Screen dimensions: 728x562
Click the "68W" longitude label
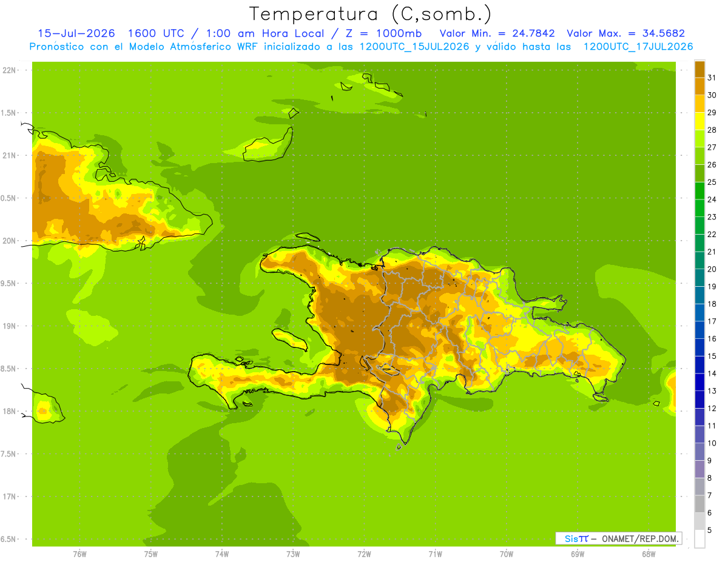[649, 554]
